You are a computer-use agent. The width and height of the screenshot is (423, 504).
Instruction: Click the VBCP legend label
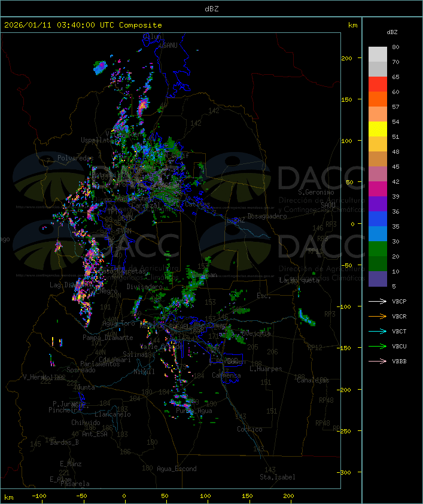[399, 302]
